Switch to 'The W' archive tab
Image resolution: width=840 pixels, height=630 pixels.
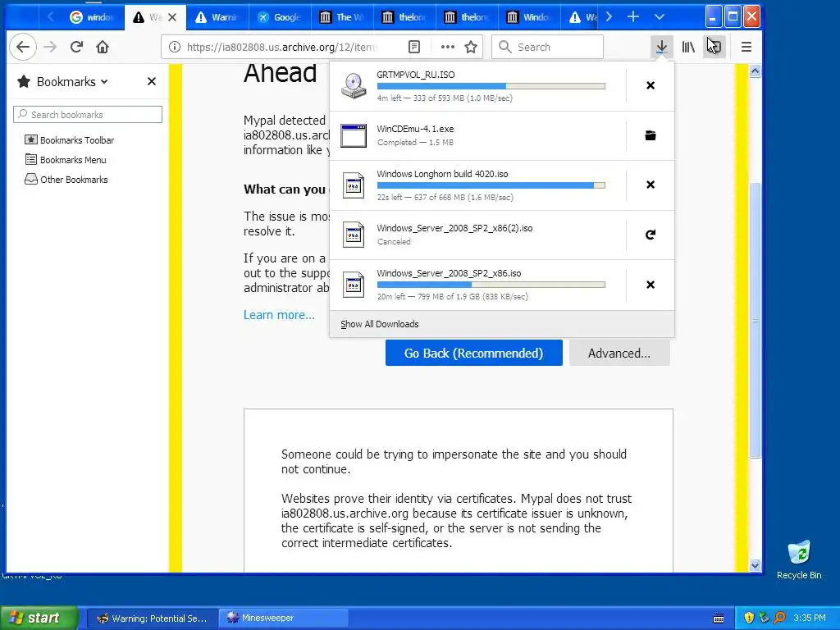click(342, 17)
